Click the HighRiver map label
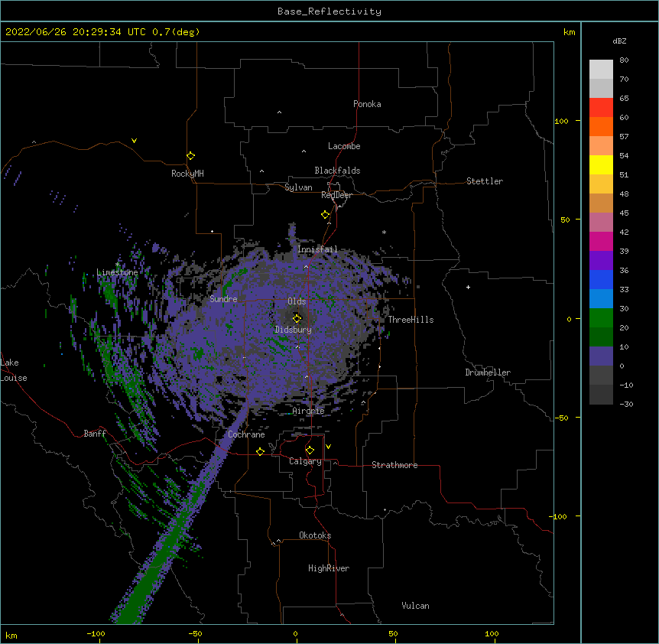Image resolution: width=659 pixels, height=644 pixels. point(329,568)
